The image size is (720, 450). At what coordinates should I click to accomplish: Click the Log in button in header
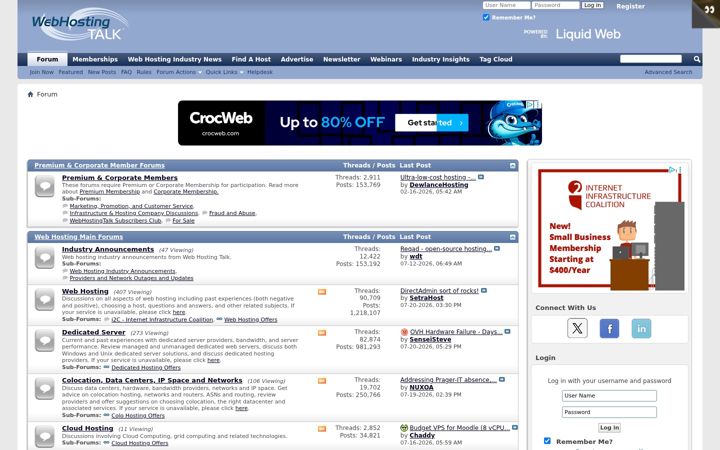point(592,5)
